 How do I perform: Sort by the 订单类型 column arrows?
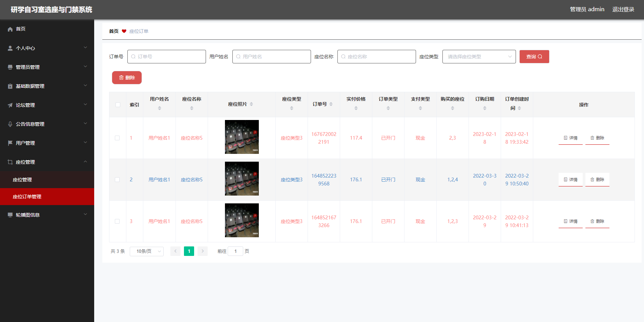pos(388,108)
